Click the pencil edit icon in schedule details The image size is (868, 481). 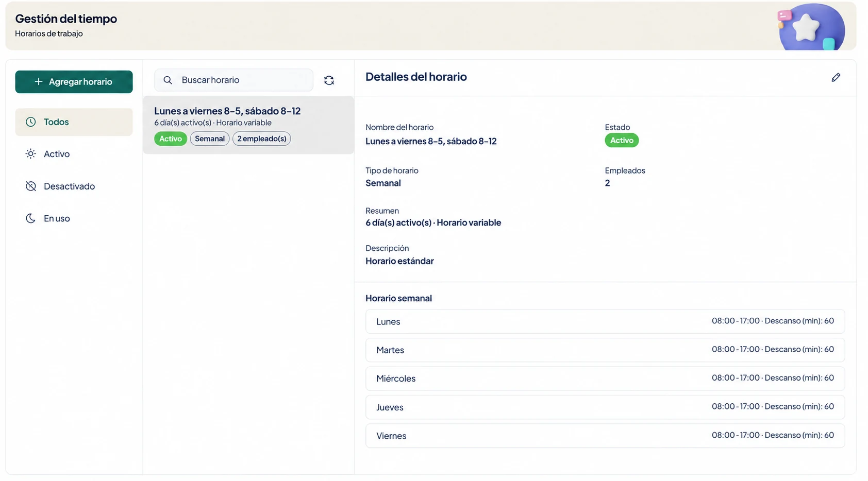(x=836, y=77)
